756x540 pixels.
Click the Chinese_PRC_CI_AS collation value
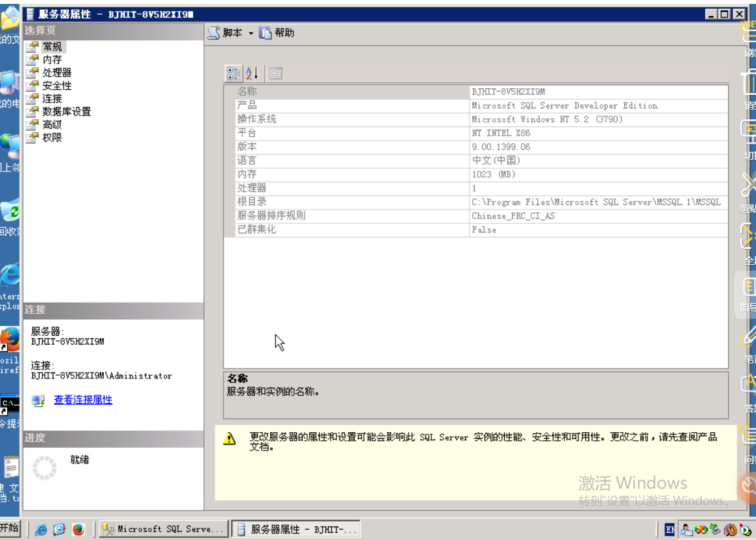[513, 216]
